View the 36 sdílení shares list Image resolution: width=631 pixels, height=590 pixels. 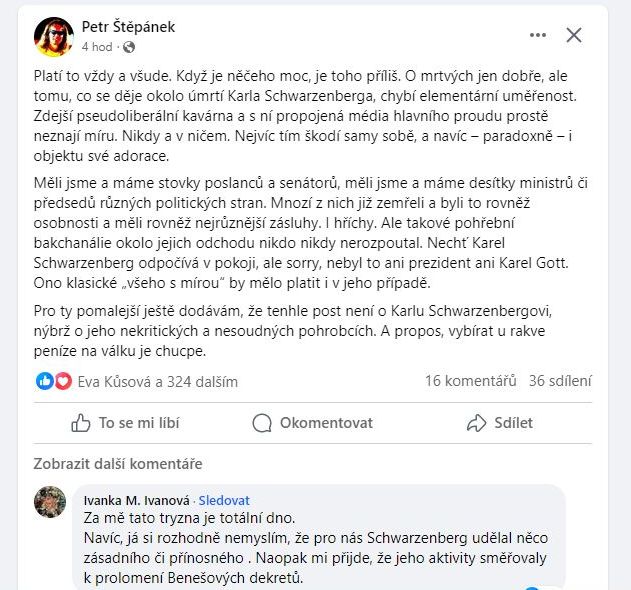561,381
